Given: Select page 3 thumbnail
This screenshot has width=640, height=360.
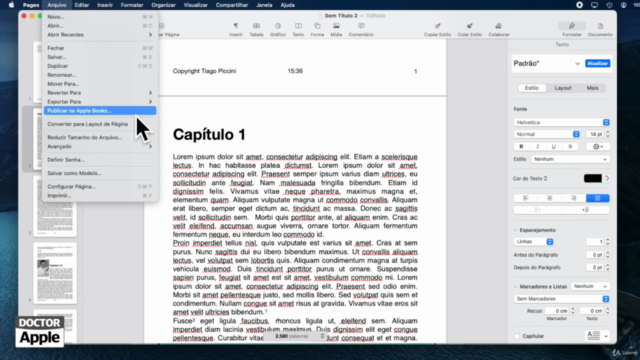Looking at the screenshot, I should pos(55,207).
